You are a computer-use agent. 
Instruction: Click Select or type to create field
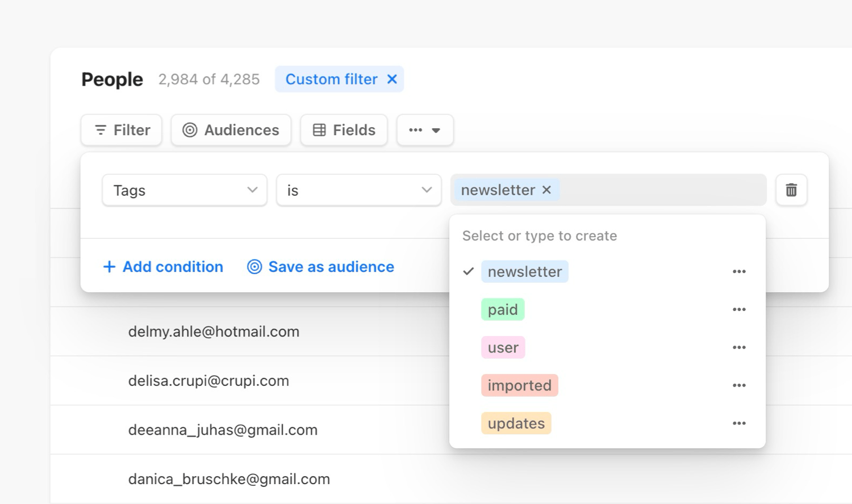click(540, 236)
